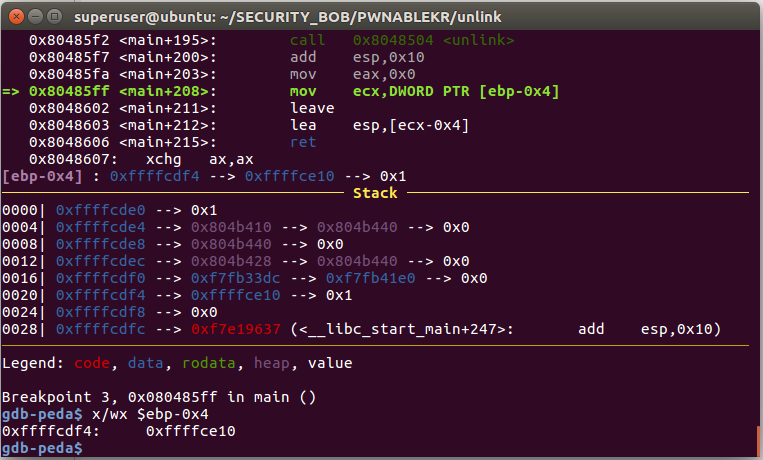Click stack address 0xffffcde8
Image resolution: width=763 pixels, height=460 pixels.
pos(100,244)
